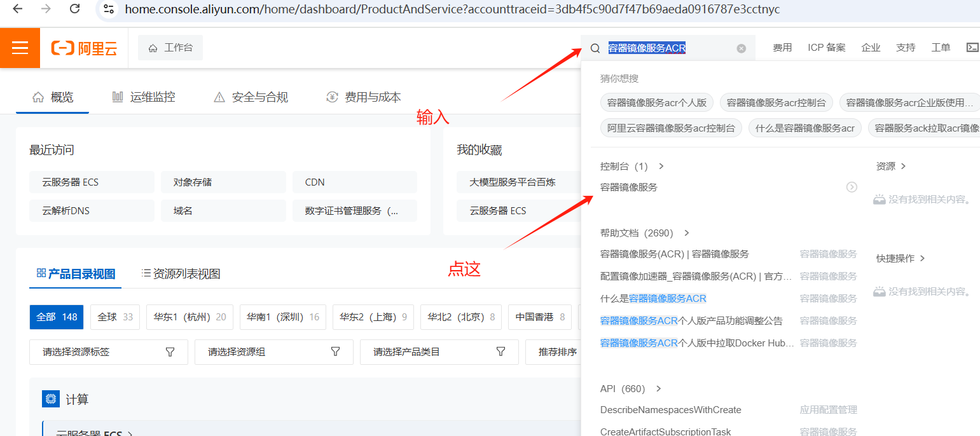Pick the 容器镜像服务acr个人版 suggestion chip
Viewport: 980px width, 436px height.
[x=657, y=102]
